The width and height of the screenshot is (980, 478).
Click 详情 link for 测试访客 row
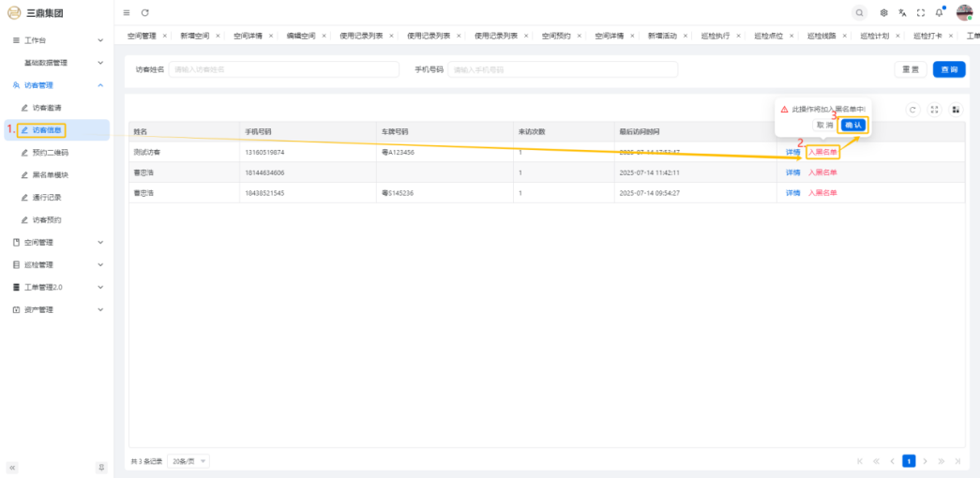coord(793,152)
